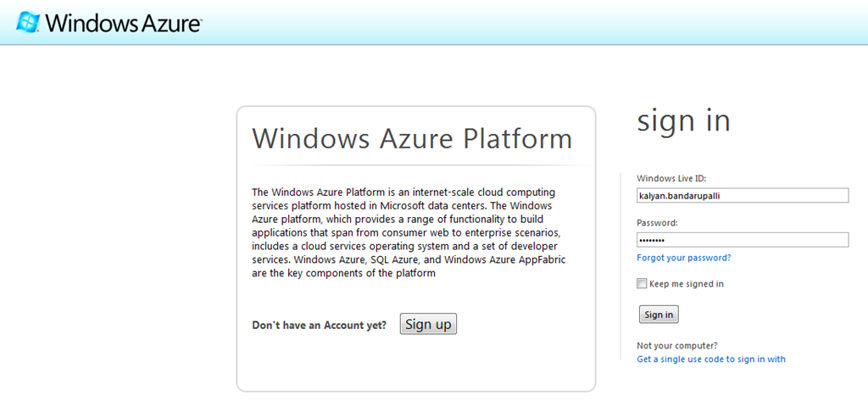Image resolution: width=868 pixels, height=401 pixels.
Task: Click the Windows Azure header title text
Action: pyautogui.click(x=124, y=23)
